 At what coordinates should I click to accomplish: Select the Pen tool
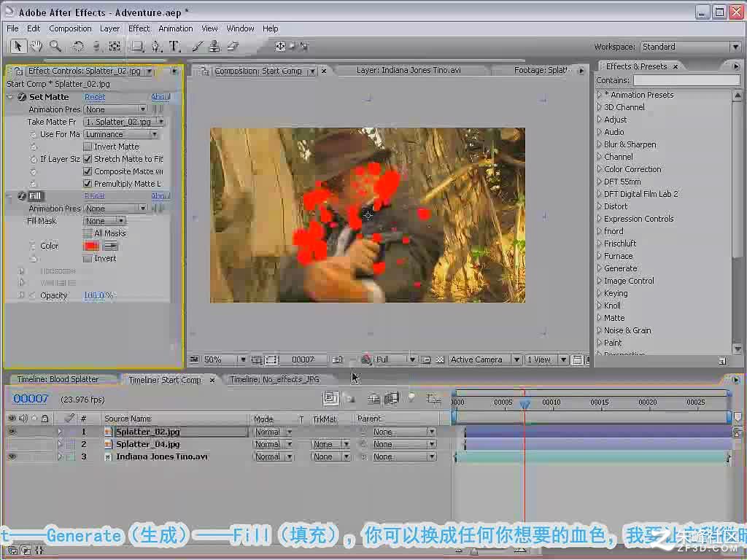tap(156, 46)
